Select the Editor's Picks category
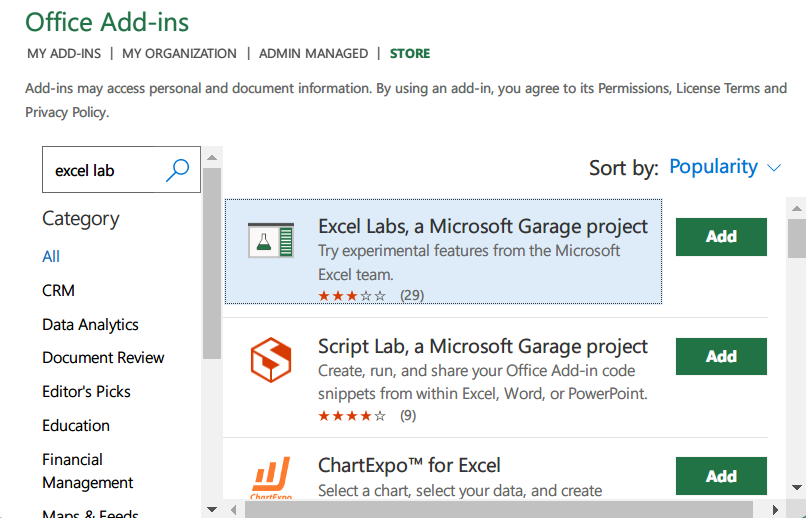806x518 pixels. point(86,392)
